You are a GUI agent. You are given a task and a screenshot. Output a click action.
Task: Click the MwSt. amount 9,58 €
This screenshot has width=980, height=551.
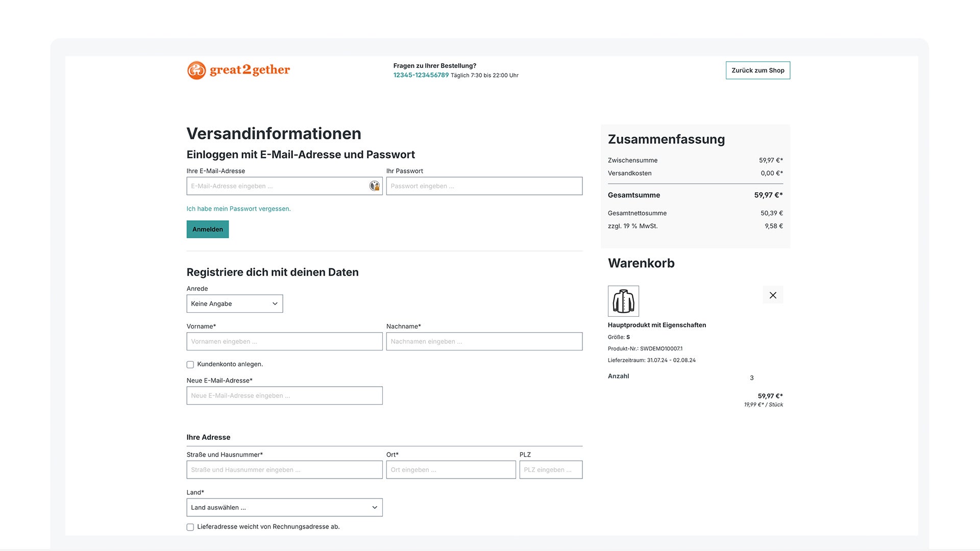click(x=774, y=226)
